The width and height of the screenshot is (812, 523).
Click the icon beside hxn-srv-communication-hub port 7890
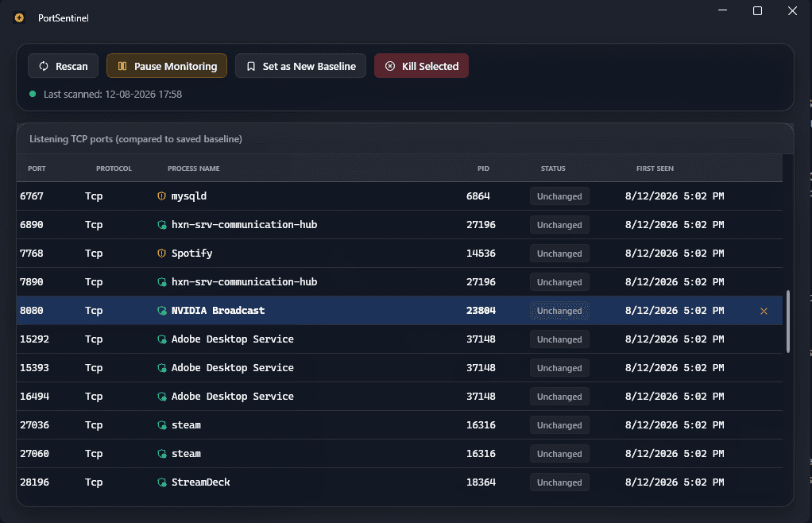(161, 282)
